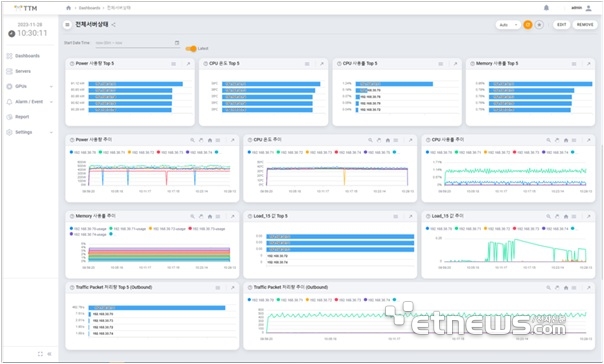604x364 pixels.
Task: Toggle green legend series in Load_15 trend chart
Action: click(x=468, y=228)
